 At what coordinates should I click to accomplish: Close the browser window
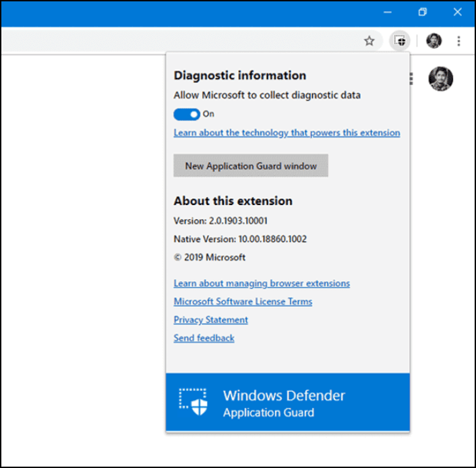(458, 12)
